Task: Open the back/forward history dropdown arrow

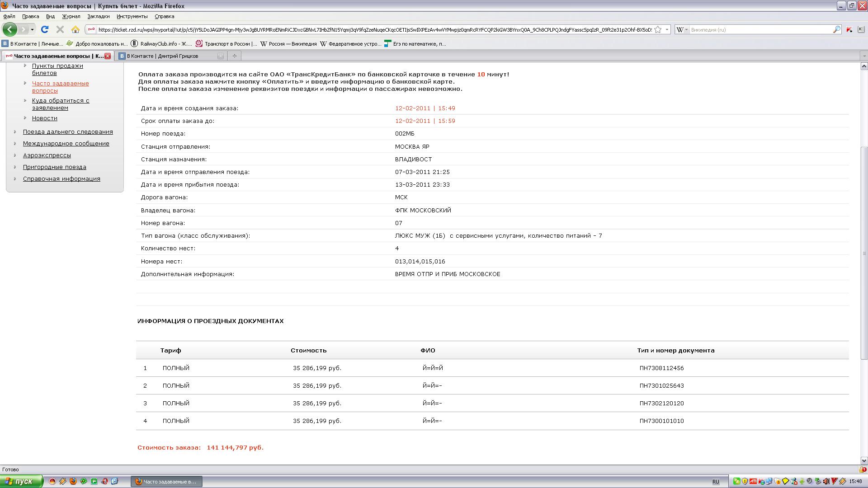Action: pyautogui.click(x=32, y=29)
